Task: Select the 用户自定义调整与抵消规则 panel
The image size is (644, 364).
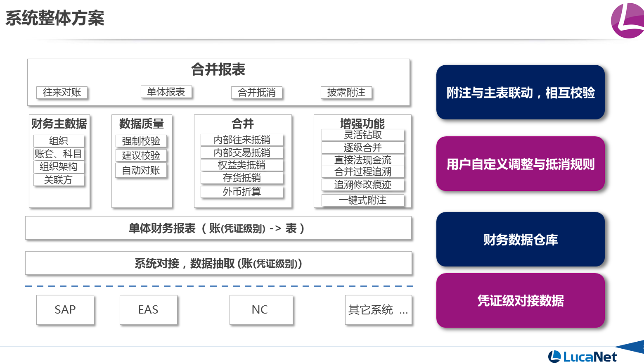Action: pos(521,164)
